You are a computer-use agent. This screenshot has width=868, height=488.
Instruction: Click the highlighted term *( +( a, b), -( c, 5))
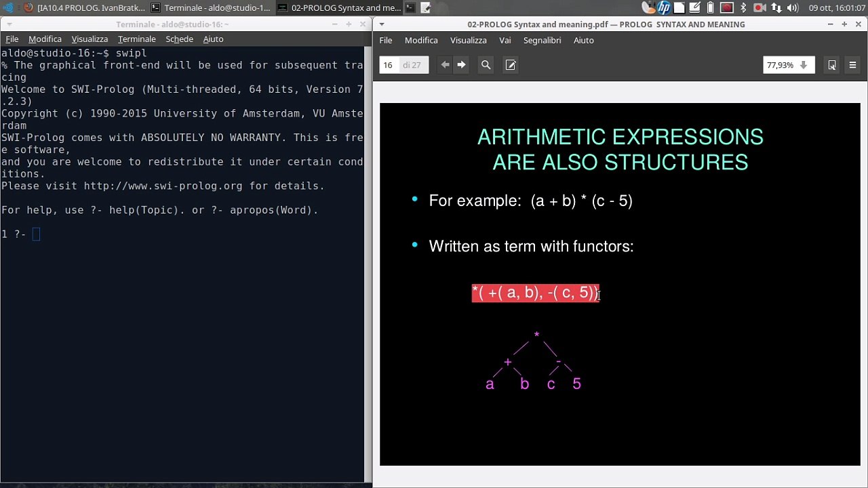tap(536, 293)
